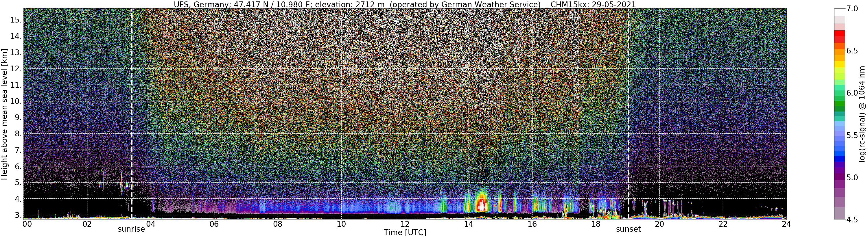
Task: Click the time axis tick '18'
Action: [x=596, y=224]
